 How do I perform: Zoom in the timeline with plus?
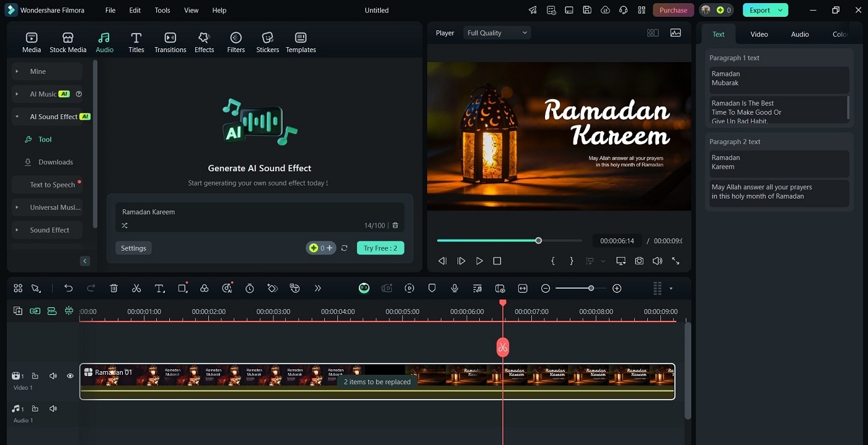click(x=617, y=289)
